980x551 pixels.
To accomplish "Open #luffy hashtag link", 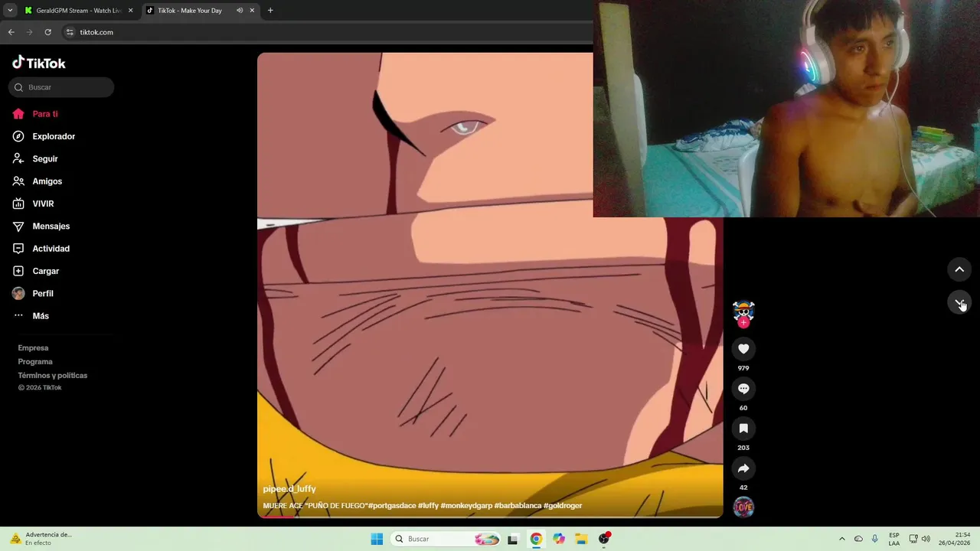I will click(429, 506).
